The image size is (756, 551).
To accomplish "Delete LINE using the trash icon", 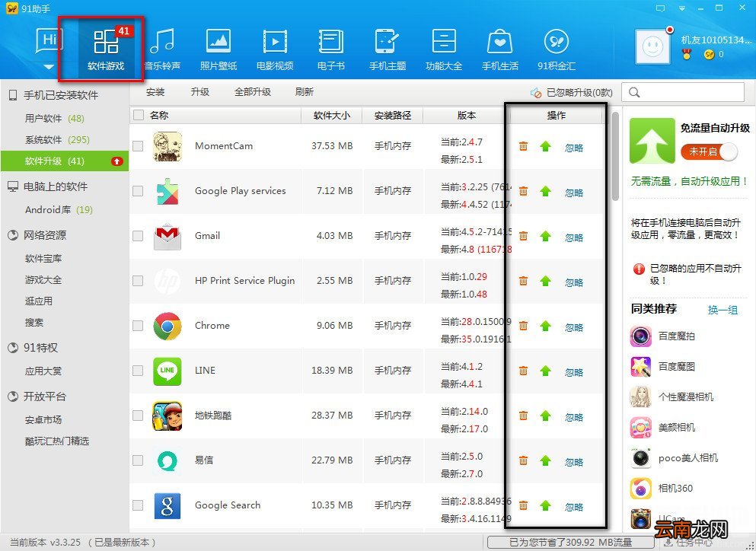I will tap(523, 371).
